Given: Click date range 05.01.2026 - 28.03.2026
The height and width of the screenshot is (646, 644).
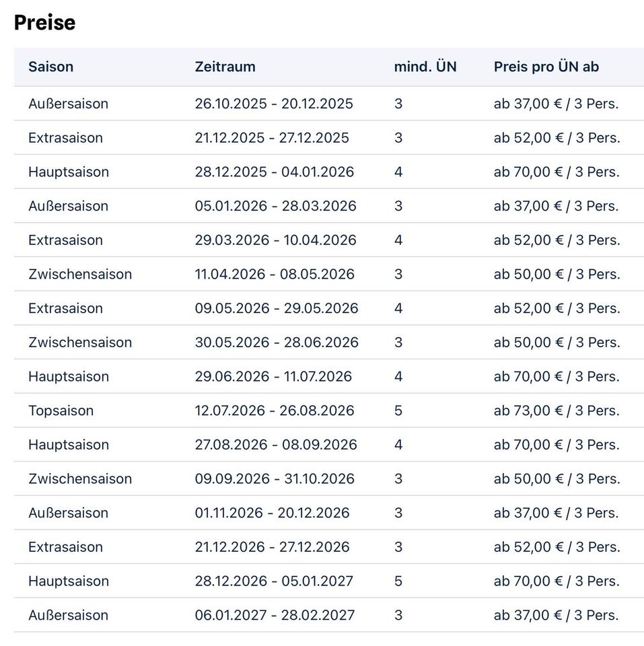Looking at the screenshot, I should coord(275,206).
